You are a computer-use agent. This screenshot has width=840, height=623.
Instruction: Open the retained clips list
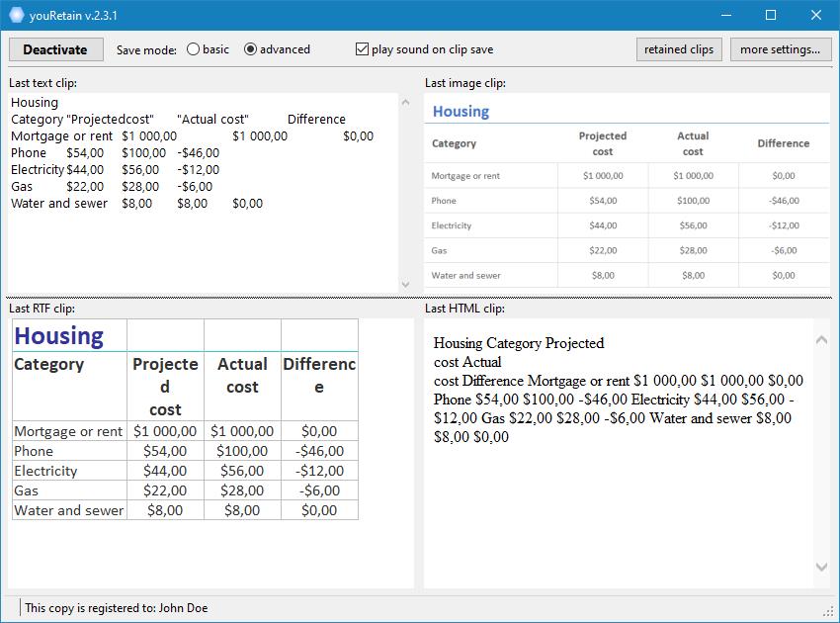tap(679, 49)
